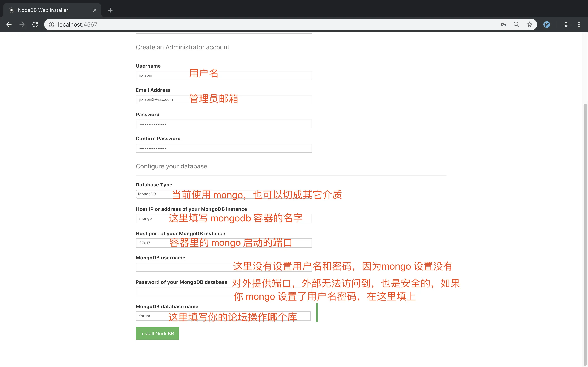
Task: Open Chrome three-dot menu
Action: tap(579, 24)
